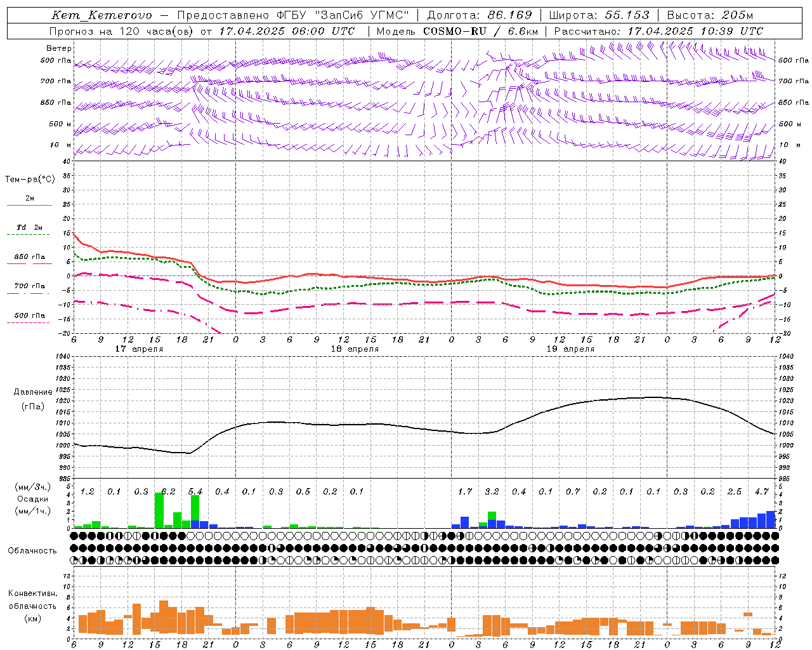This screenshot has width=812, height=650.
Task: Click 'Рассчитано: 17.04.2025 10:39 UTC' text
Action: (659, 31)
